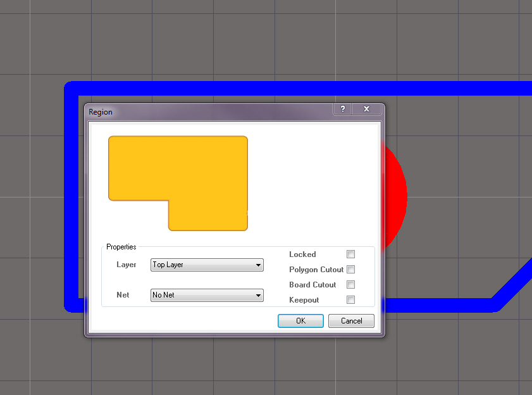Click the Polygon Cutout label
532x395 pixels.
316,270
